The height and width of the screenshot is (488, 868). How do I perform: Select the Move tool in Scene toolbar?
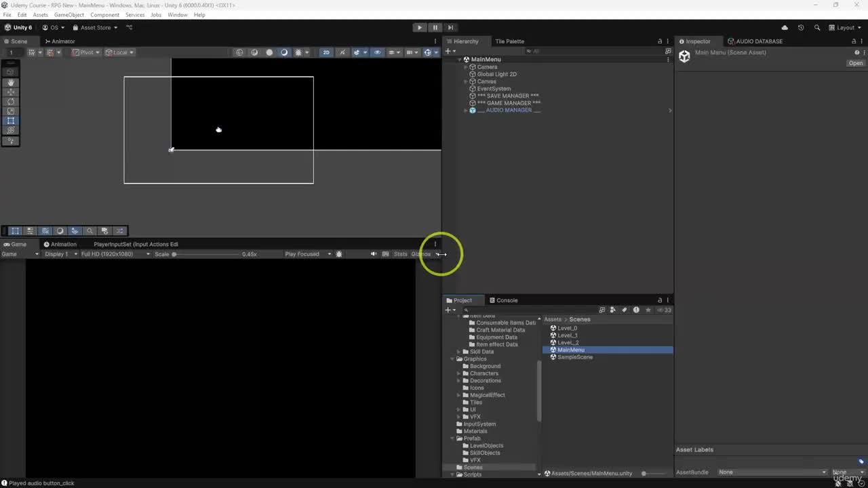point(11,91)
